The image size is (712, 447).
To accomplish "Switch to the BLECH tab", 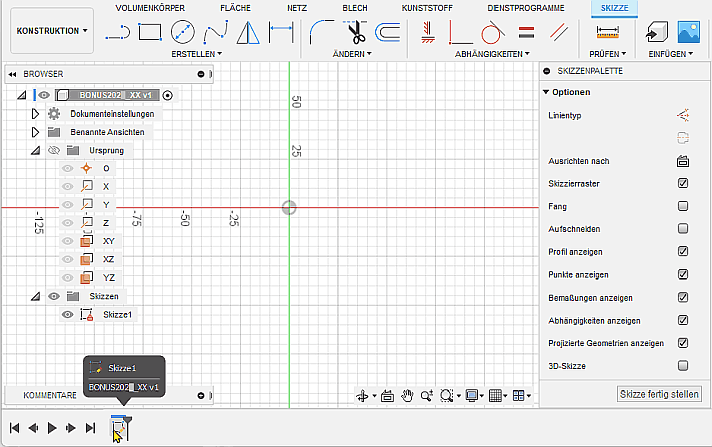I will pos(355,7).
